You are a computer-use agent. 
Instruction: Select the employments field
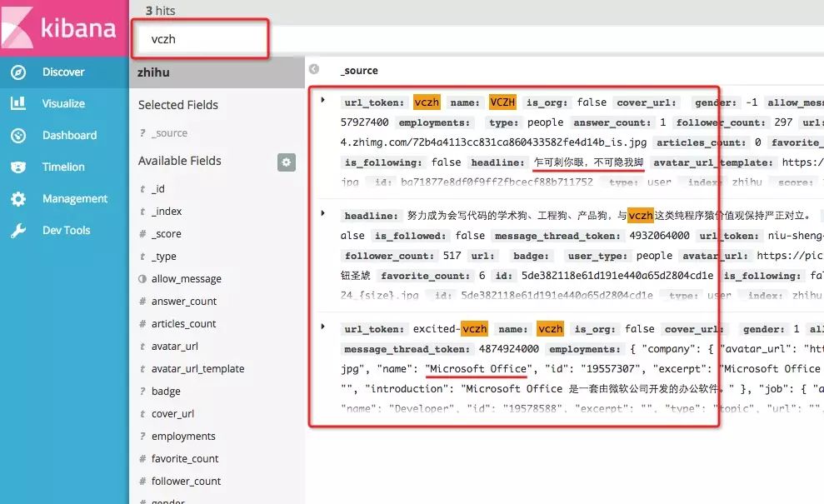coord(183,437)
